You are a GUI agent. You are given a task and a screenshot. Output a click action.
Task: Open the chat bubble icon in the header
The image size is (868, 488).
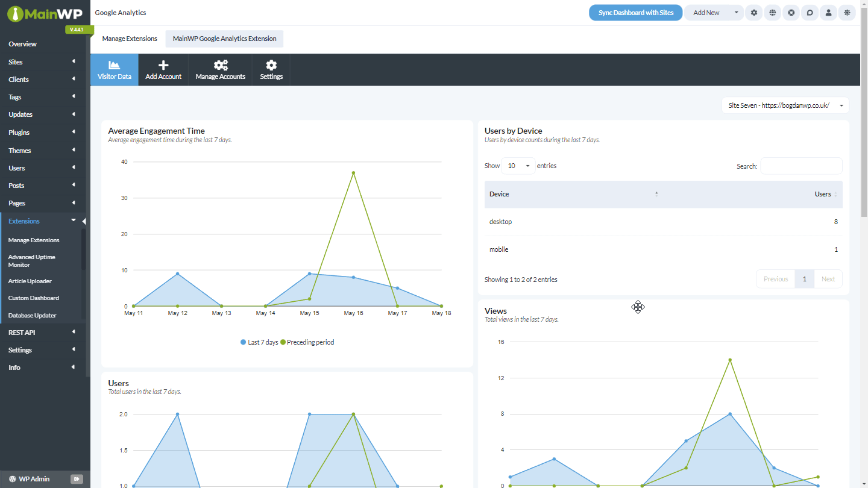[x=810, y=12]
